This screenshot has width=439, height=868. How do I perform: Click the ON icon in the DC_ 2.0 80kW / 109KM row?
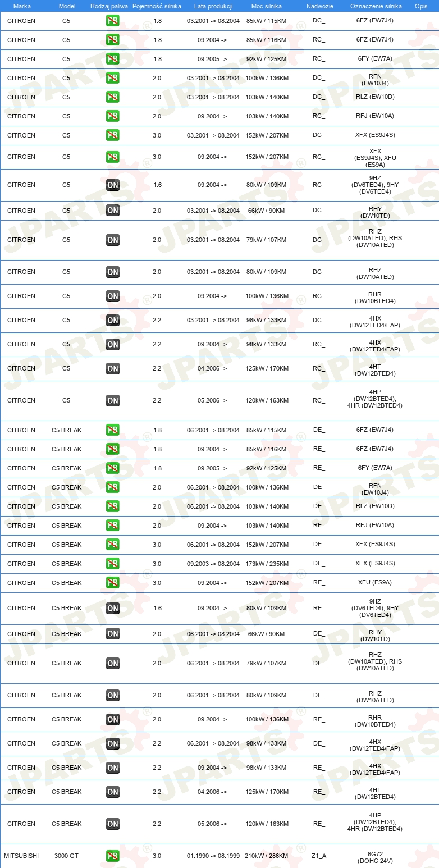tap(112, 272)
